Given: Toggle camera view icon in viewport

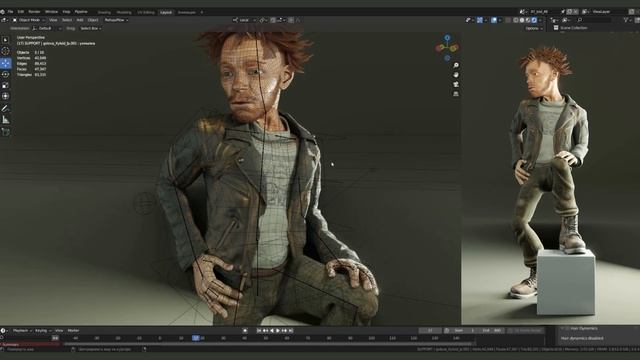Looking at the screenshot, I should click(x=456, y=84).
